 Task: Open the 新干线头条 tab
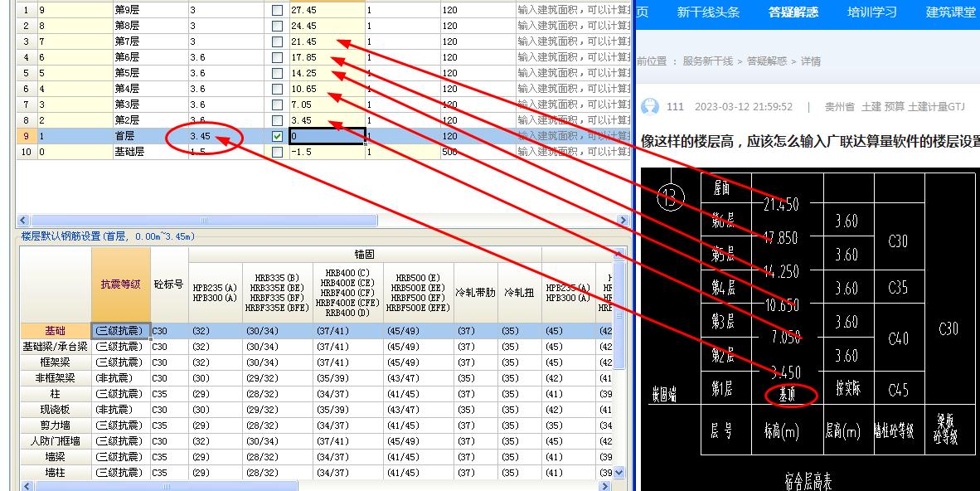point(708,12)
